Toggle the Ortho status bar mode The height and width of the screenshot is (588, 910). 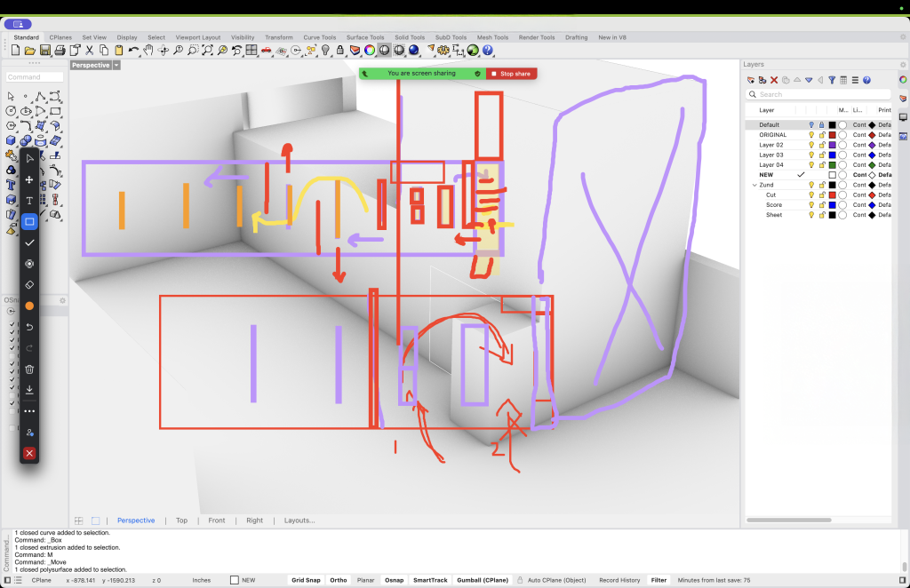339,580
